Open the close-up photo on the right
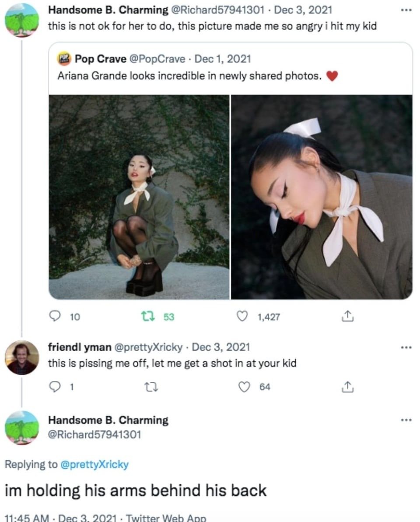The height and width of the screenshot is (522, 420). pyautogui.click(x=322, y=197)
